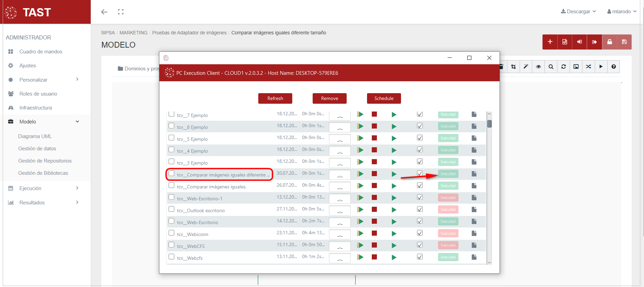The height and width of the screenshot is (287, 644).
Task: Open report file icon for tcv__Webcfs
Action: pos(474,257)
